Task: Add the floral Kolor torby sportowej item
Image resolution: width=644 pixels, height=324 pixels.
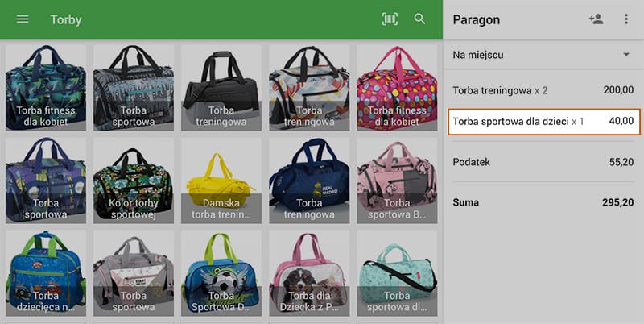Action: point(134,180)
